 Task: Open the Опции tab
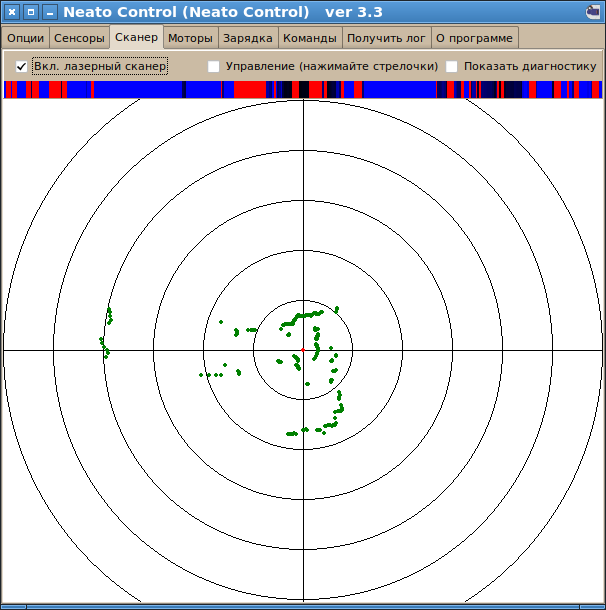[x=25, y=38]
